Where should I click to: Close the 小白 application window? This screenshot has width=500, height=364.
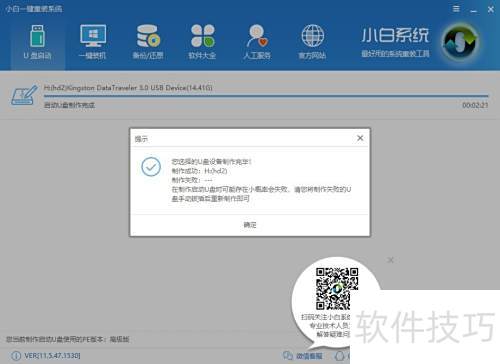[491, 10]
